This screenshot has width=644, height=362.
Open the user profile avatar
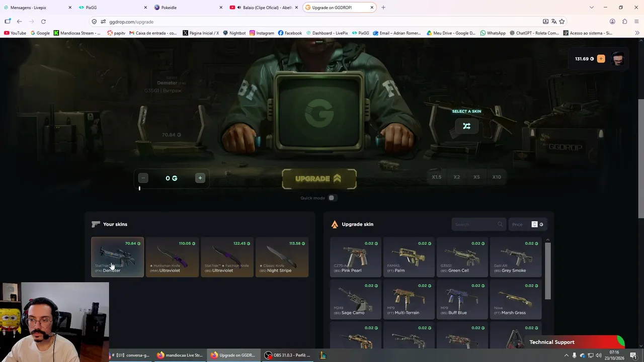tap(618, 59)
